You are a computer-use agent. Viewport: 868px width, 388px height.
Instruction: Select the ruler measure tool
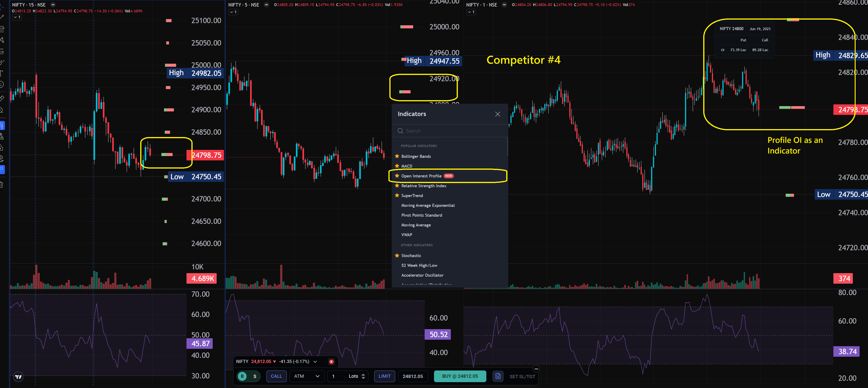tap(2, 98)
